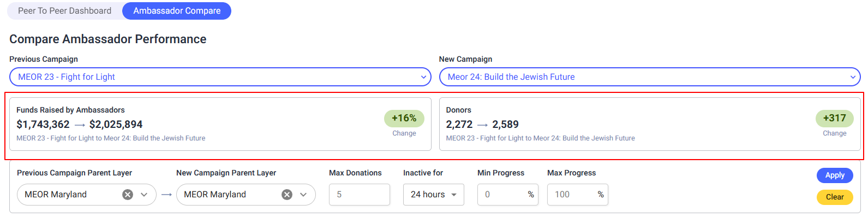Image resolution: width=868 pixels, height=217 pixels.
Task: Clear the Previous Campaign Parent Layer selection
Action: coord(128,195)
